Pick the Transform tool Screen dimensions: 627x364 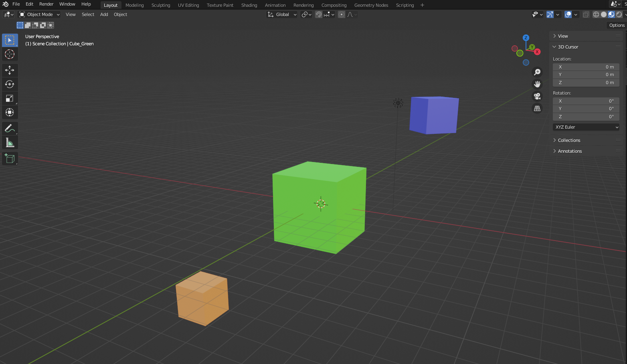(x=10, y=112)
